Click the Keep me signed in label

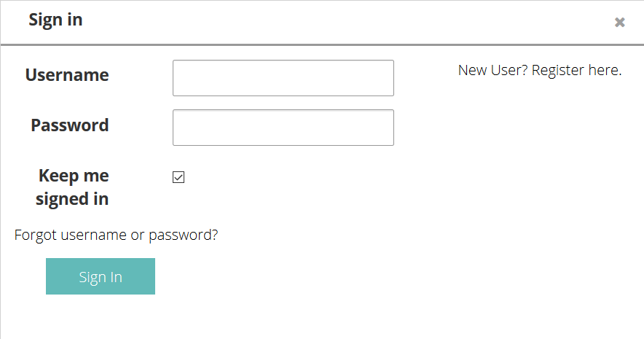point(73,187)
